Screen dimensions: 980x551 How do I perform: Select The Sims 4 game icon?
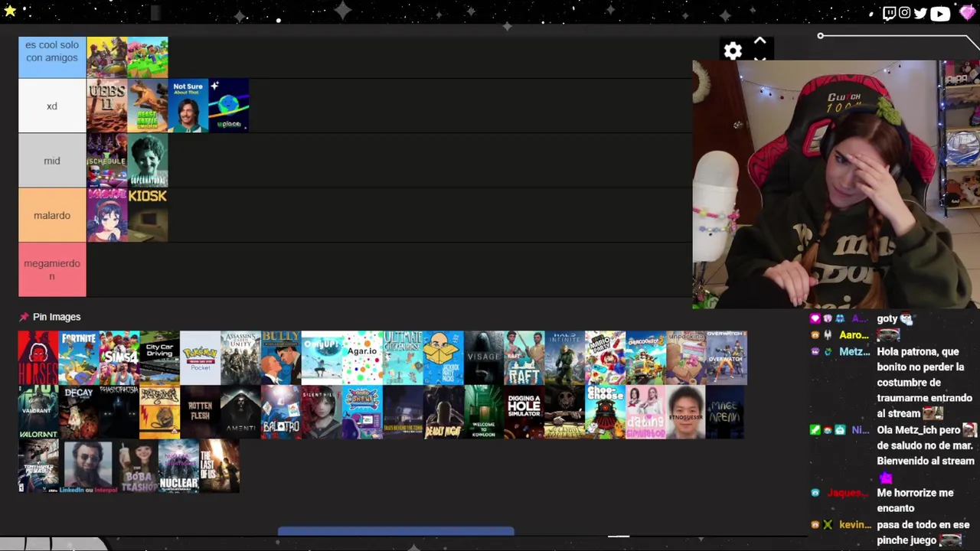[119, 357]
